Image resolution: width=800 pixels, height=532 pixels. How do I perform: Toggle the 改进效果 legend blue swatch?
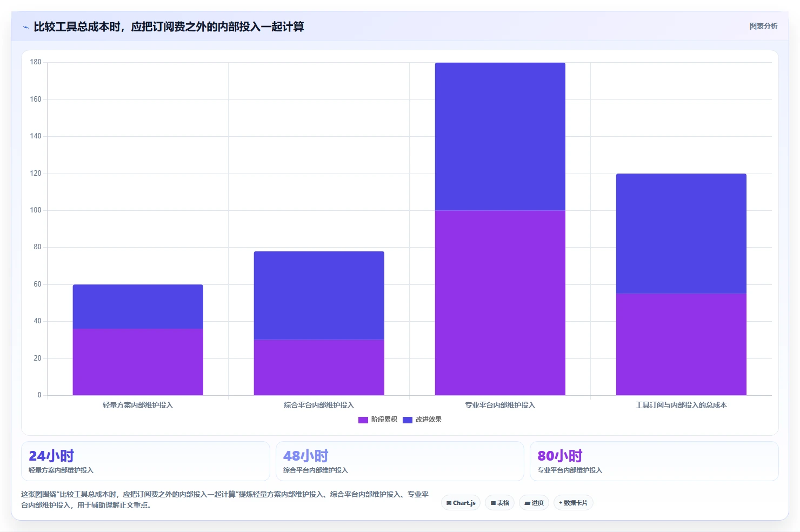(x=408, y=420)
